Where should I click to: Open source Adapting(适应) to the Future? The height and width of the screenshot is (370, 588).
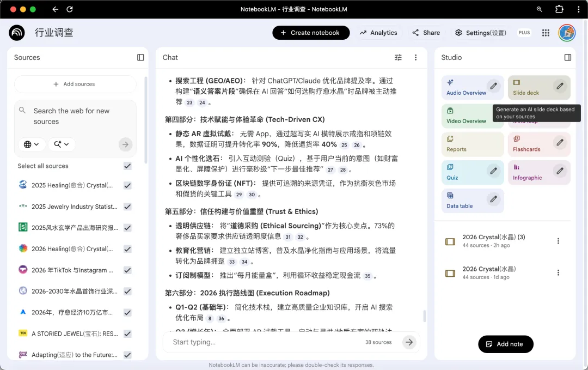[x=74, y=355]
